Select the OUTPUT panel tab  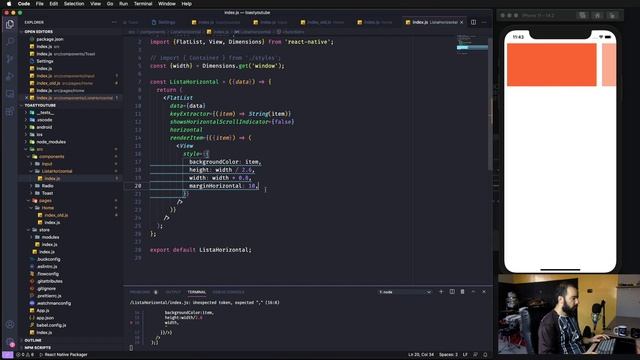(173, 292)
